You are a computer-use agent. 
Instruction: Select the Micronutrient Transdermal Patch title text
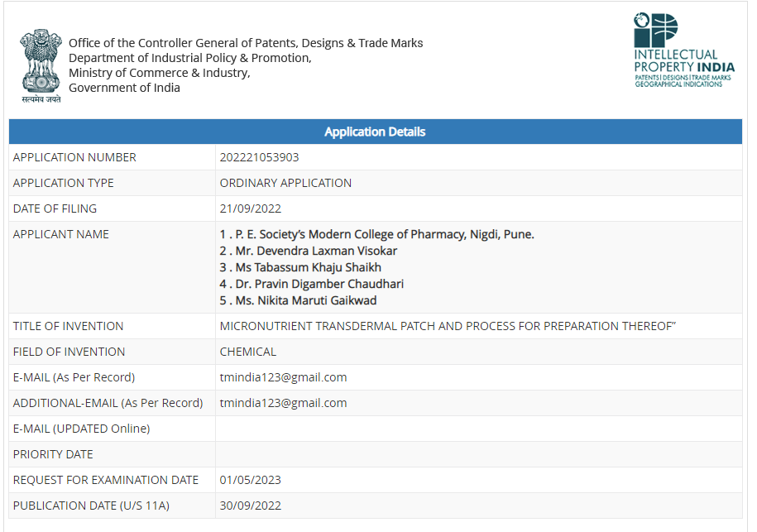tap(448, 326)
